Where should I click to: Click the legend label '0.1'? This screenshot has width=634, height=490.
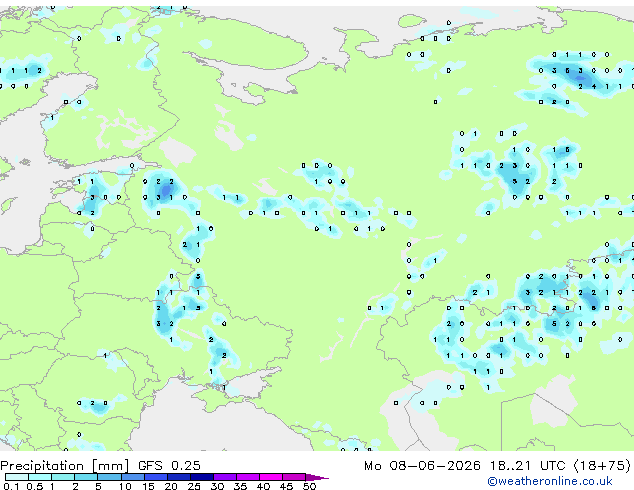(11, 486)
